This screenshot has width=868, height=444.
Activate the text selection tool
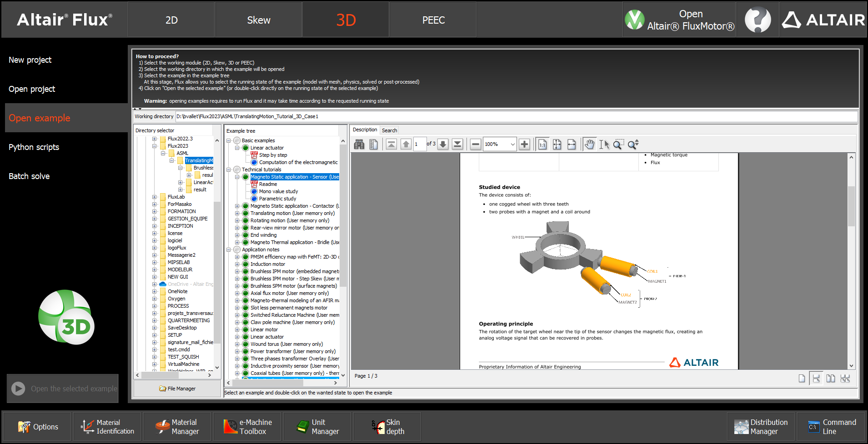point(604,145)
